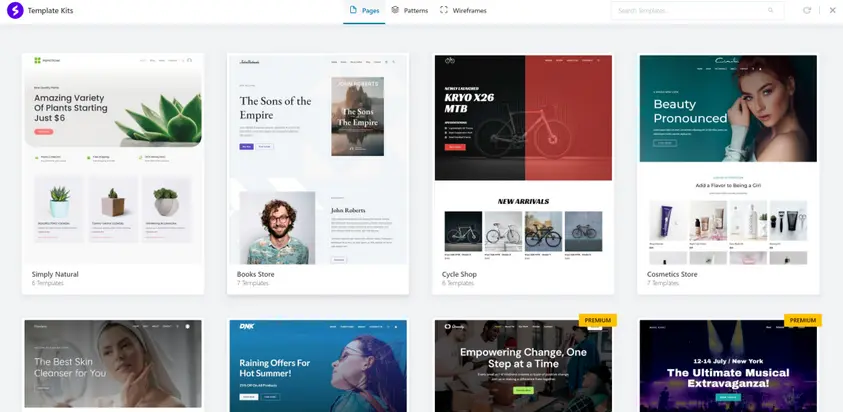Click the magnifier icon in the search box
Viewport: 843px width, 412px height.
[x=770, y=10]
